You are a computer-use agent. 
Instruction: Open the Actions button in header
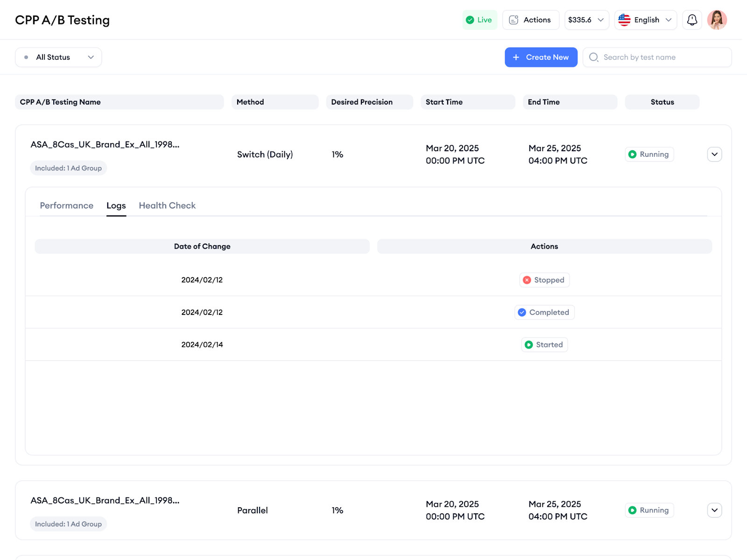[x=530, y=20]
